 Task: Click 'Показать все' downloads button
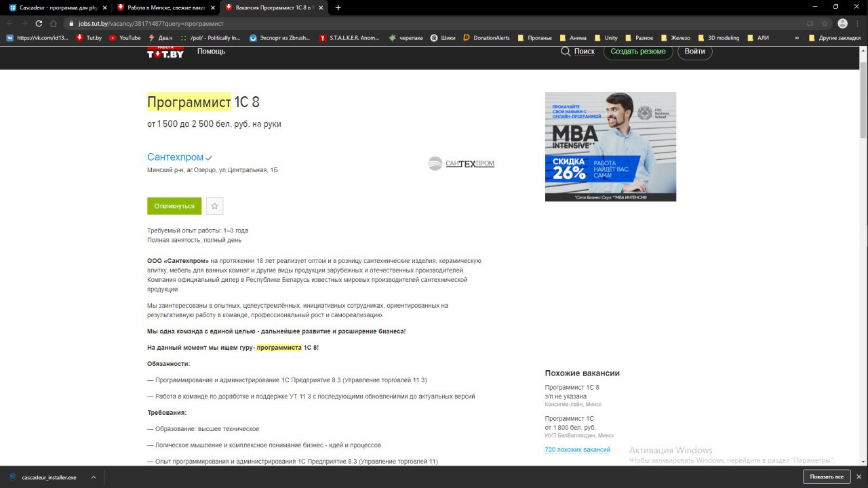click(x=826, y=477)
